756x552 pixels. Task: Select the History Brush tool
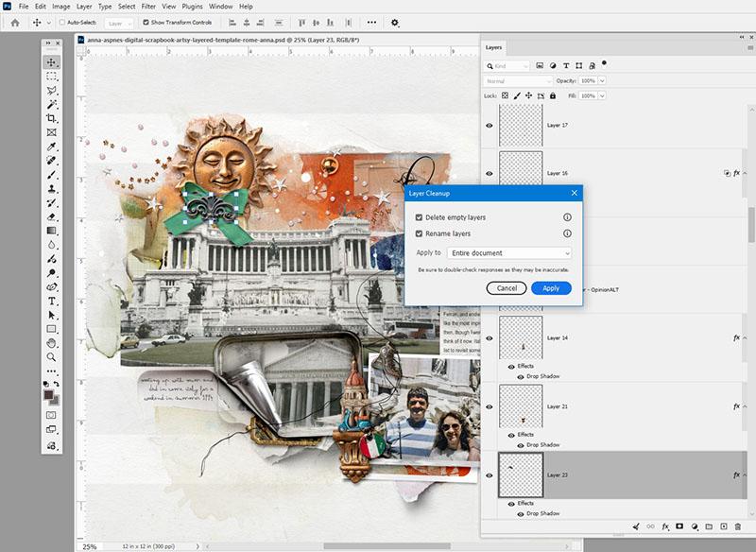pos(51,202)
